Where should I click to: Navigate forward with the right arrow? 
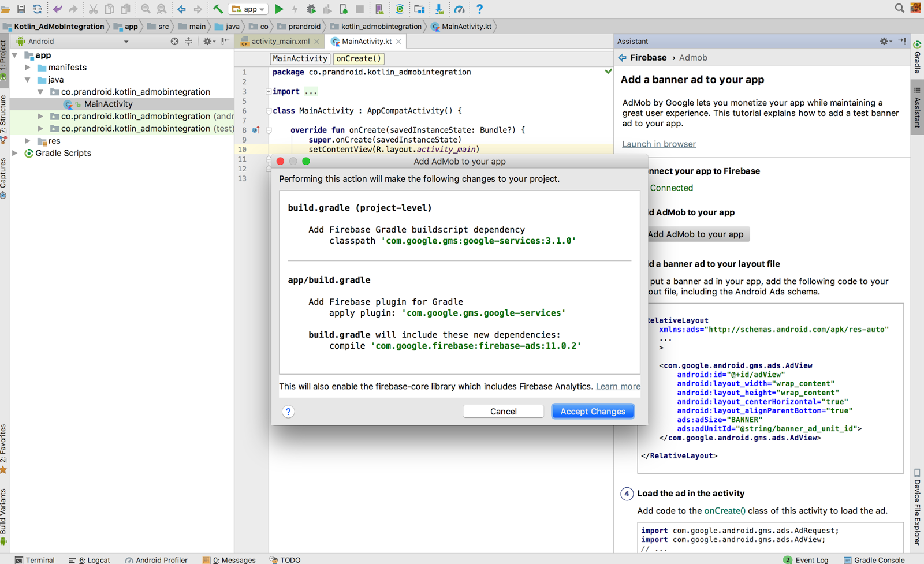198,9
